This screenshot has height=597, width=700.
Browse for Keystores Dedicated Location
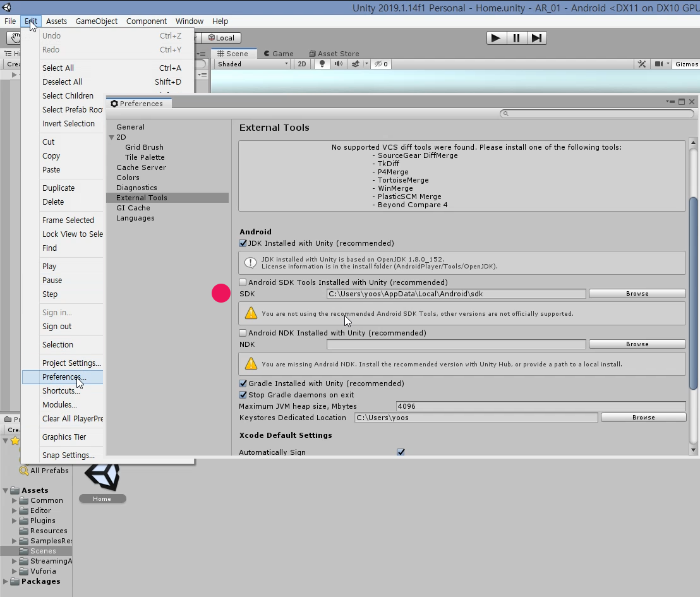pos(643,417)
